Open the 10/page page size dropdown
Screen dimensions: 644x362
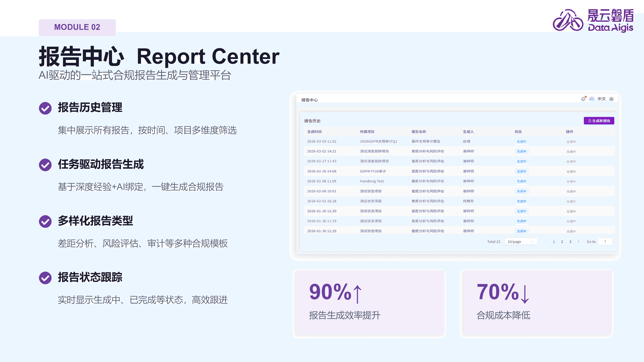(521, 241)
